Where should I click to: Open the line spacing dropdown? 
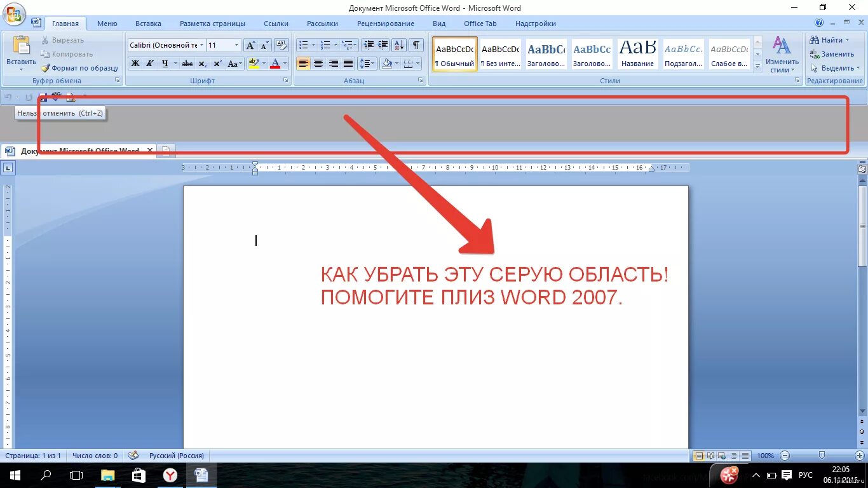tap(368, 64)
